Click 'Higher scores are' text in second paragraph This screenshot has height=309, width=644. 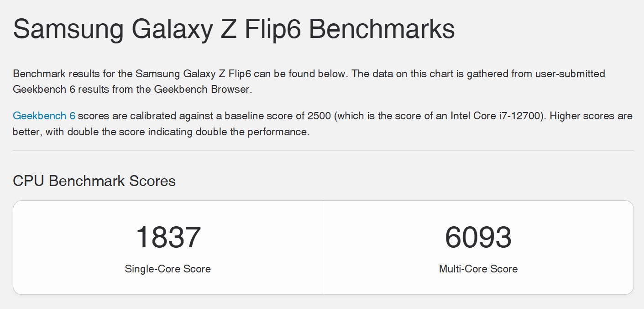(x=591, y=116)
